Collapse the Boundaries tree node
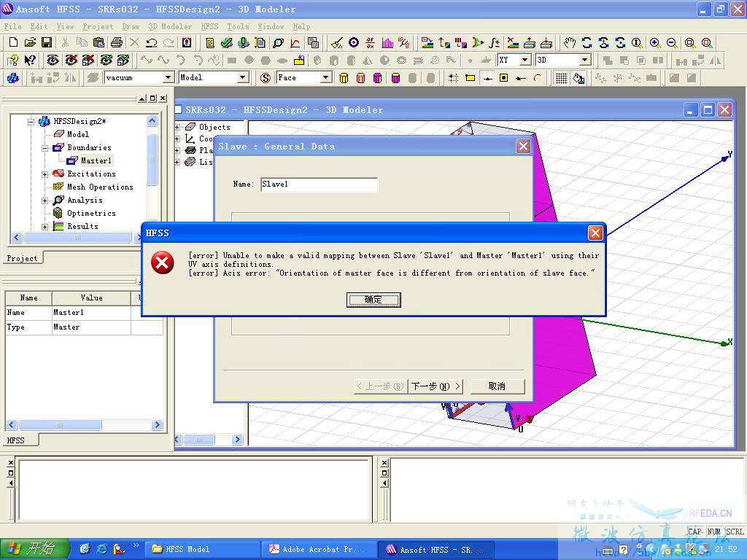Image resolution: width=747 pixels, height=560 pixels. (44, 147)
